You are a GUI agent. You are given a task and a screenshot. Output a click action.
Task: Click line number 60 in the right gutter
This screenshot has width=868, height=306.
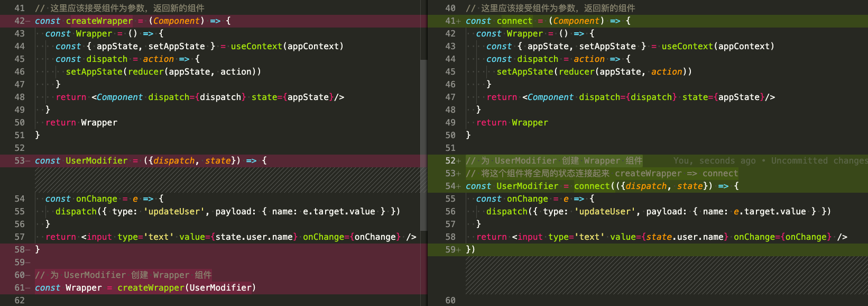(450, 300)
